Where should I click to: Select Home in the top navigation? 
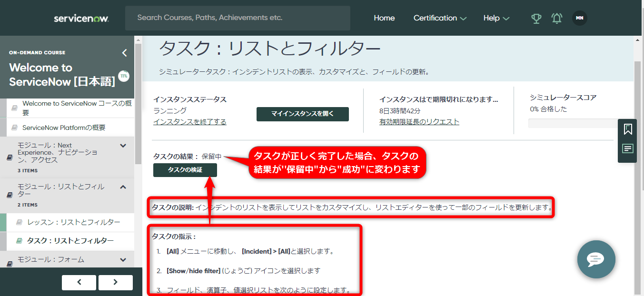384,18
